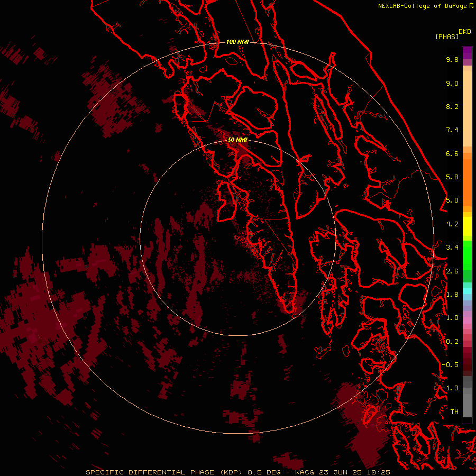The image size is (476, 476).
Task: Click the purple top segment of color bar
Action: coord(467,53)
